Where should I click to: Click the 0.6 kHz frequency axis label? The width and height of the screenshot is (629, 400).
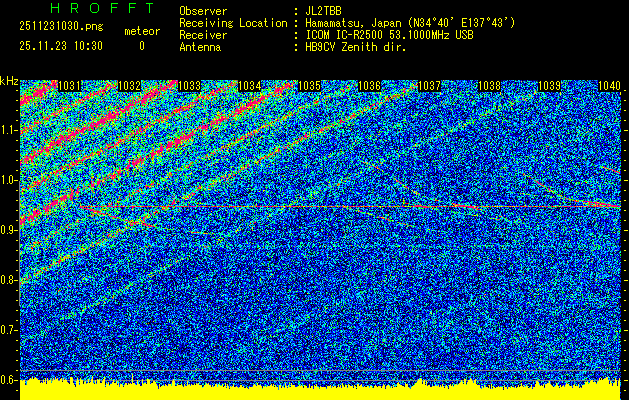[9, 380]
